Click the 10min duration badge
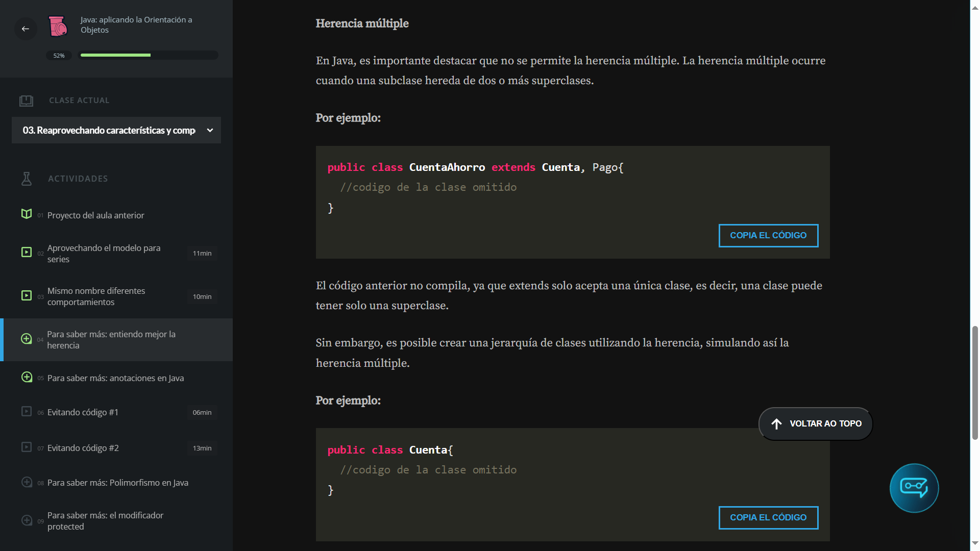Viewport: 980px width, 551px height. pos(202,296)
